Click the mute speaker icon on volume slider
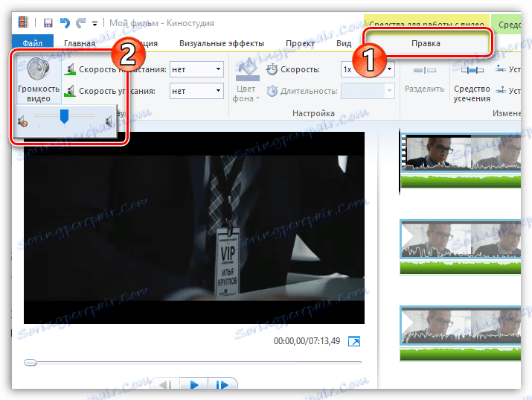 pyautogui.click(x=23, y=121)
